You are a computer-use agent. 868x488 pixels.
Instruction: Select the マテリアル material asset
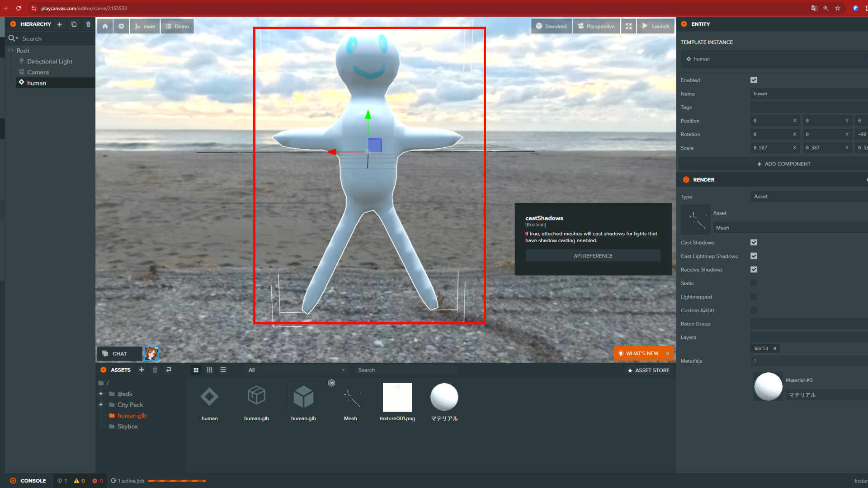[444, 402]
